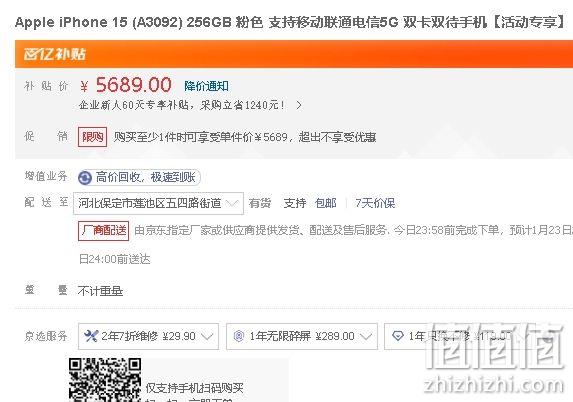Open the 企业新人60天专享补贴 offer text

(182, 105)
